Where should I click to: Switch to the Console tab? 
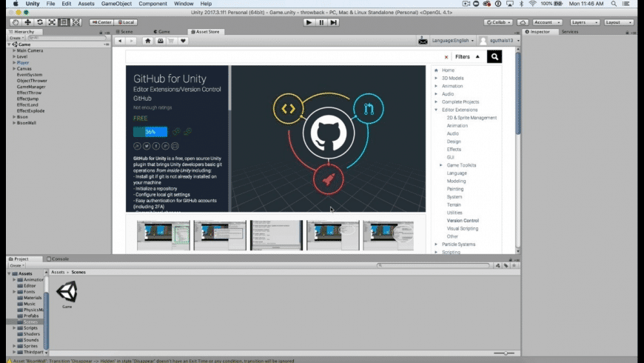coord(59,259)
